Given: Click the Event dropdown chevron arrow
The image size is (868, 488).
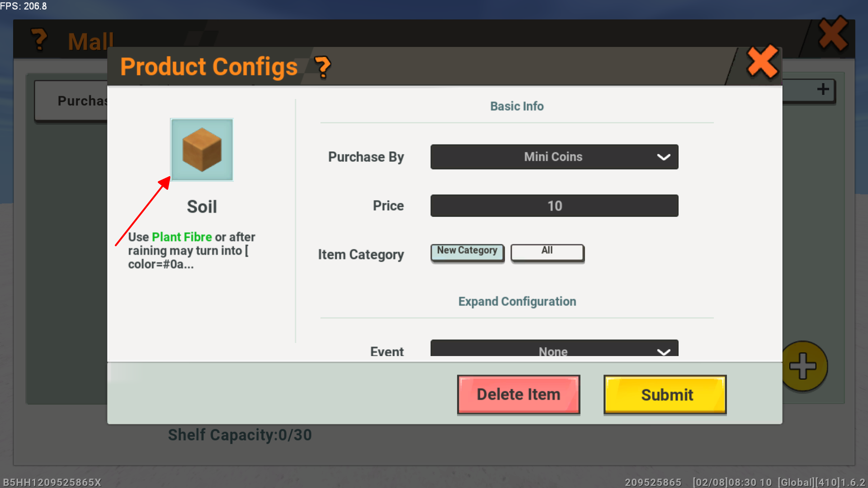Looking at the screenshot, I should pos(663,352).
